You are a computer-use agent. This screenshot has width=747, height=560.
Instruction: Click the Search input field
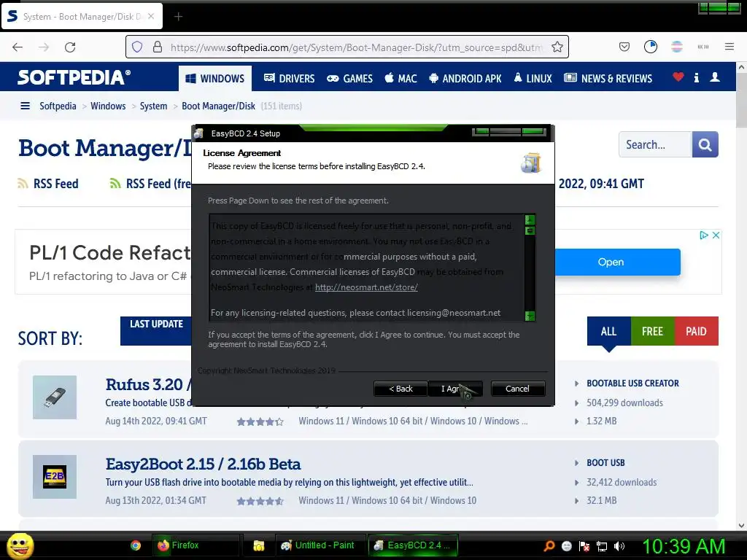pyautogui.click(x=655, y=144)
